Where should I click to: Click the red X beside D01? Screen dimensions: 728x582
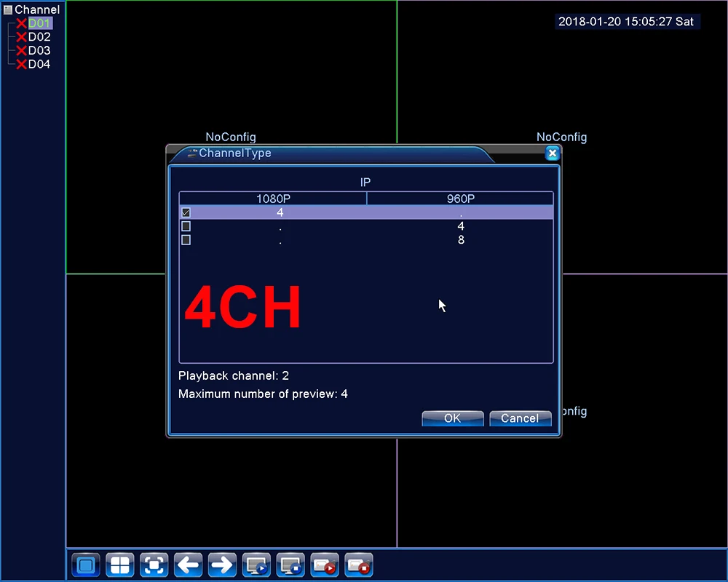tap(21, 23)
